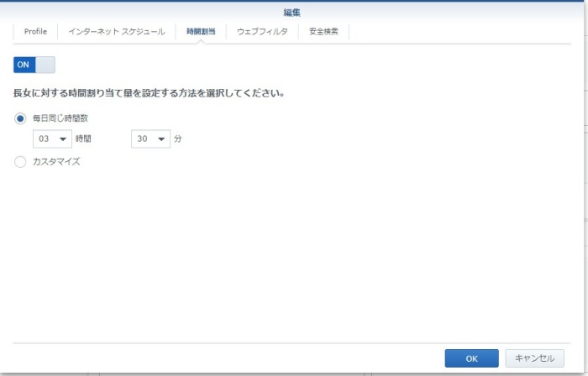Select the 毎日同じ時間数 radio button
This screenshot has height=376, width=588.
coord(20,118)
